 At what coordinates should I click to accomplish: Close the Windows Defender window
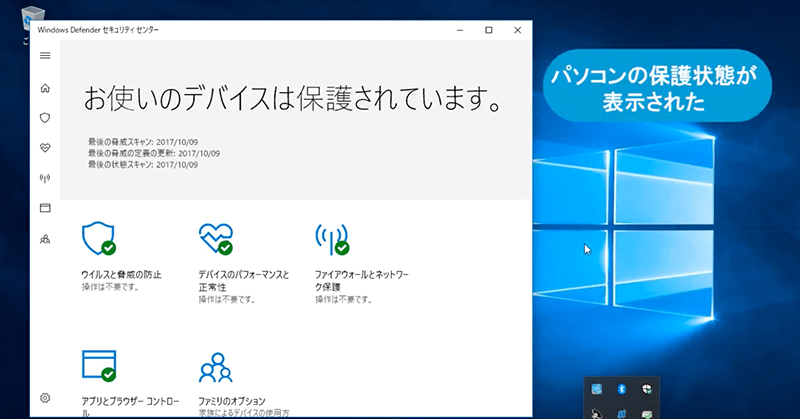[517, 30]
